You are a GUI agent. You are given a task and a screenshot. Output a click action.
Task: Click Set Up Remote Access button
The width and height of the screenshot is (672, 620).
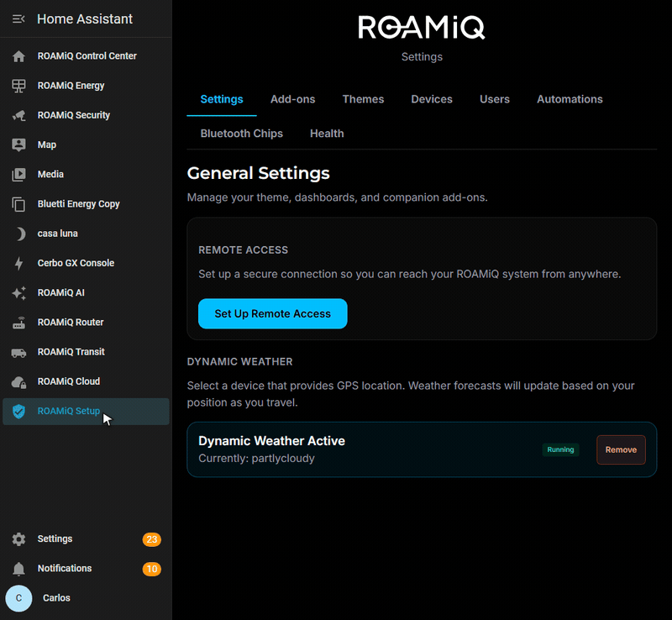[272, 314]
